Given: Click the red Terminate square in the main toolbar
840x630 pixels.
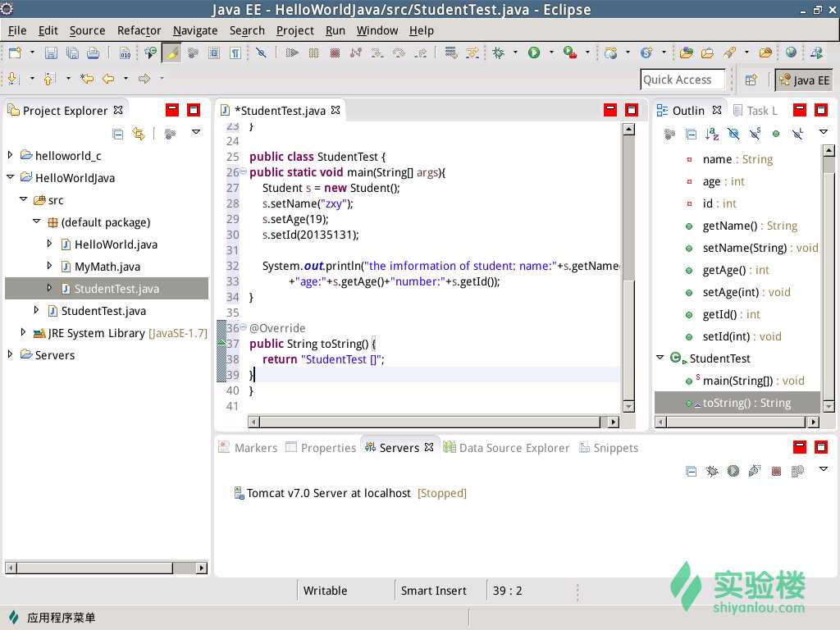Looking at the screenshot, I should click(x=335, y=52).
